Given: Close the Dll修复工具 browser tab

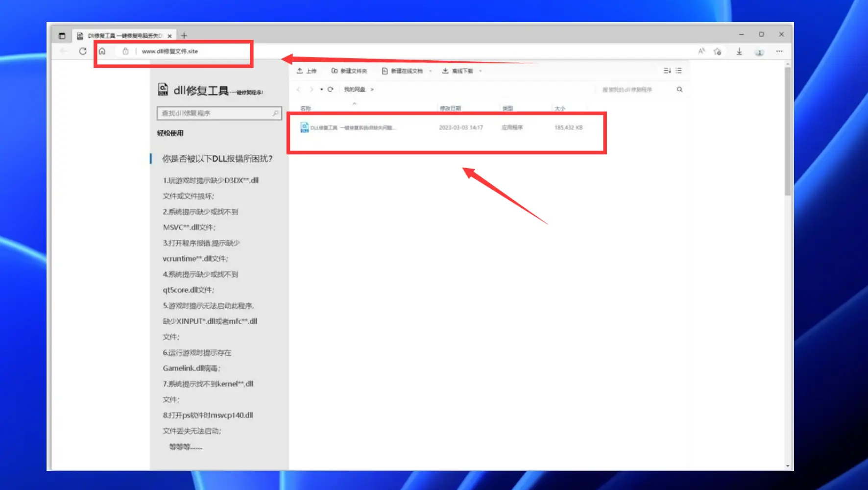Looking at the screenshot, I should pyautogui.click(x=169, y=36).
